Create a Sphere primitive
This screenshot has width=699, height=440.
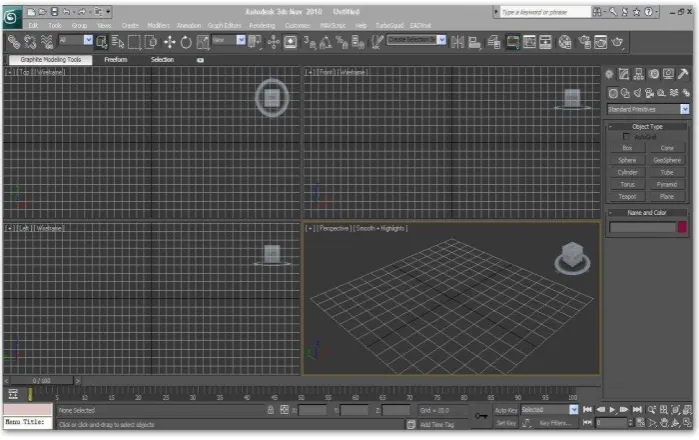coord(627,160)
